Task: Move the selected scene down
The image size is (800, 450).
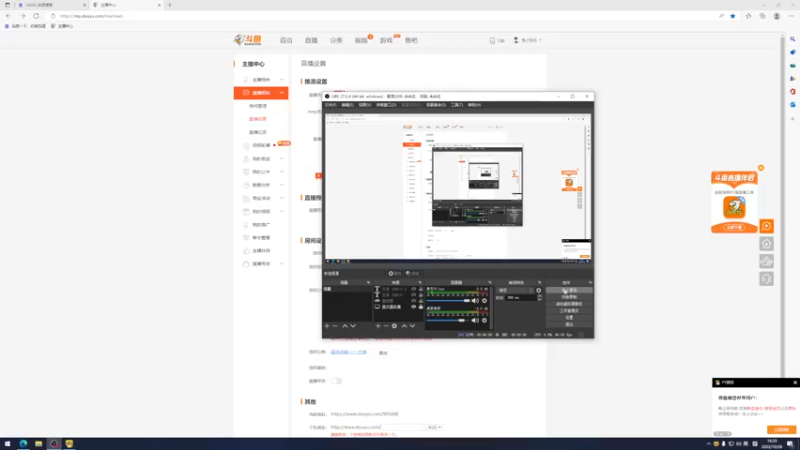Action: (353, 326)
